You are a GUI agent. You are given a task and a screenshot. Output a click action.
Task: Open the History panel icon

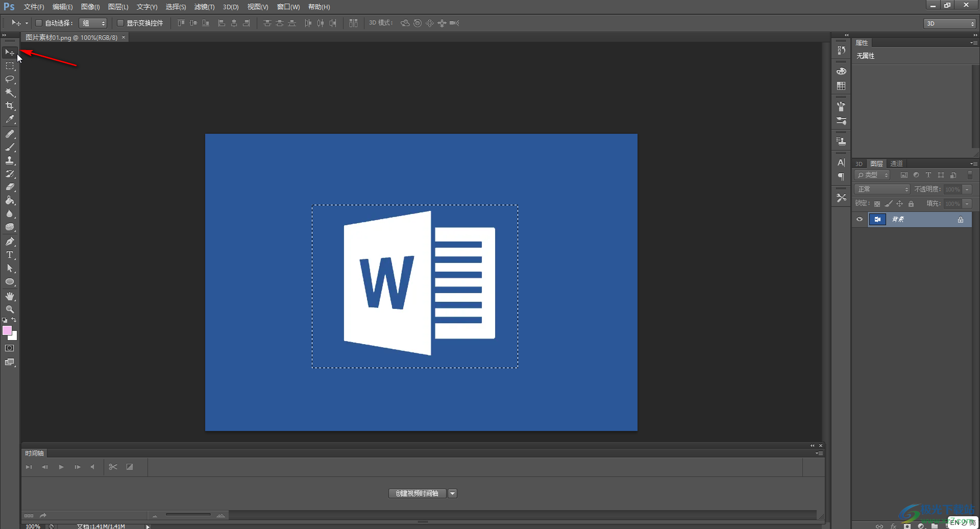[841, 50]
